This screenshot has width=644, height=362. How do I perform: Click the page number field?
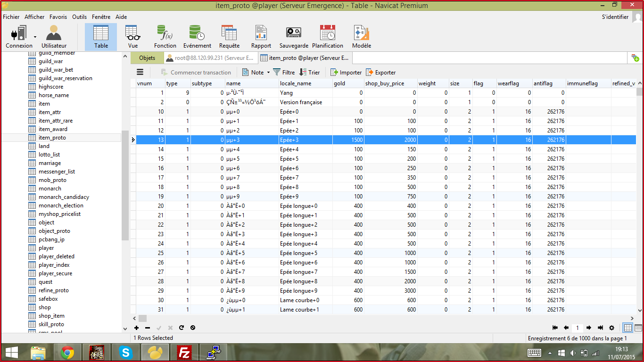coord(578,328)
